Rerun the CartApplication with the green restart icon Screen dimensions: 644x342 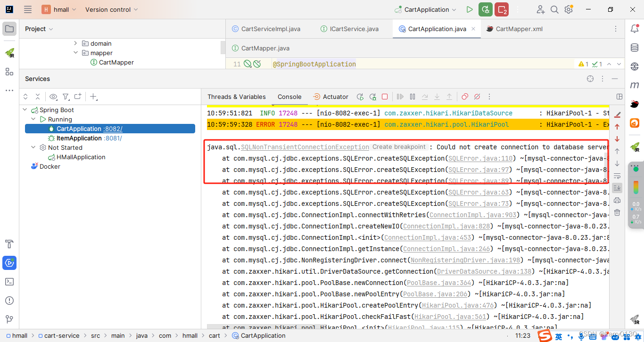(486, 9)
